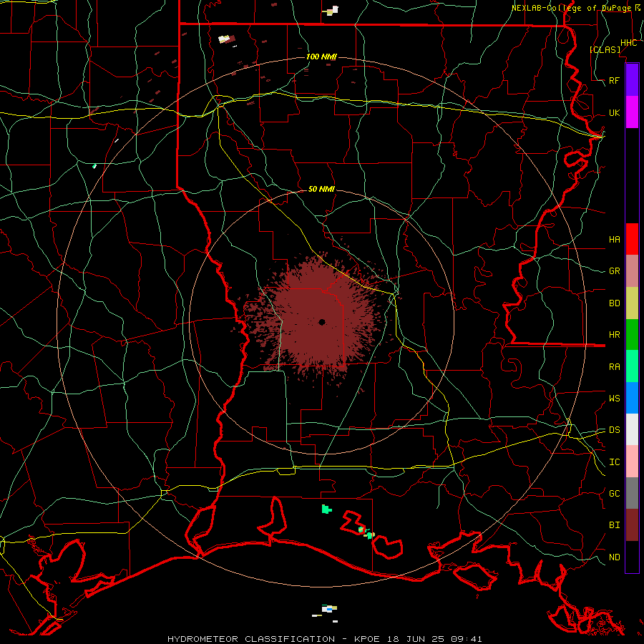This screenshot has height=644, width=644.
Task: Click the brown BI legend swatch
Action: 632,525
